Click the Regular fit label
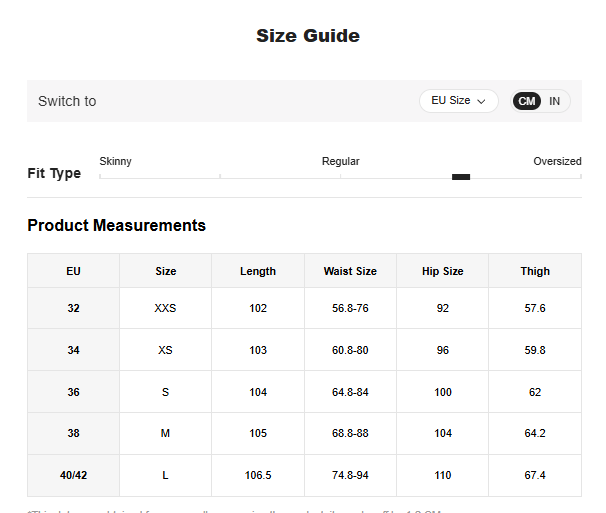This screenshot has height=513, width=606. [x=340, y=161]
